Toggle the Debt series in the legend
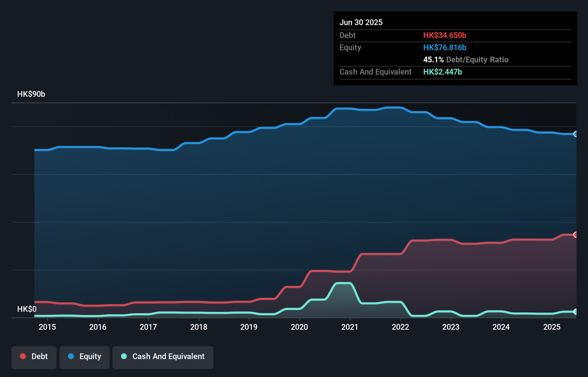 click(34, 357)
